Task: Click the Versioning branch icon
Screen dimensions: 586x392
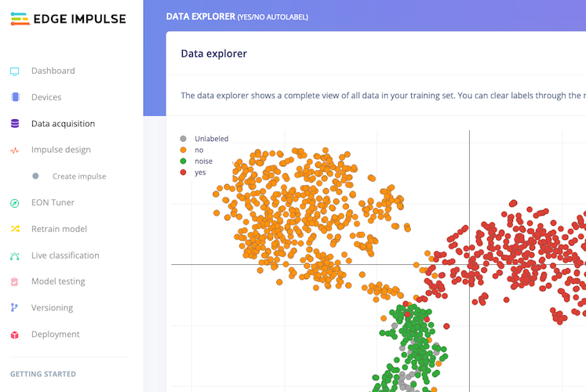Action: 15,308
